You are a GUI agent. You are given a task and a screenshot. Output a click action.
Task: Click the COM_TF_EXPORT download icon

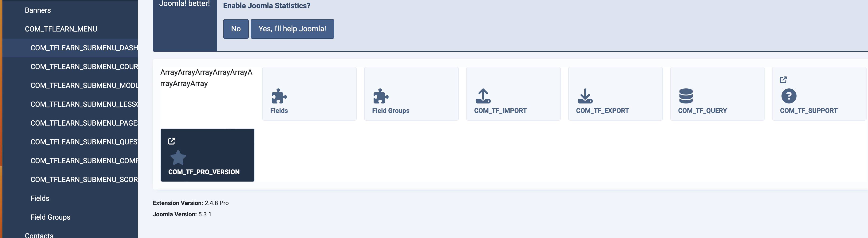pyautogui.click(x=585, y=96)
